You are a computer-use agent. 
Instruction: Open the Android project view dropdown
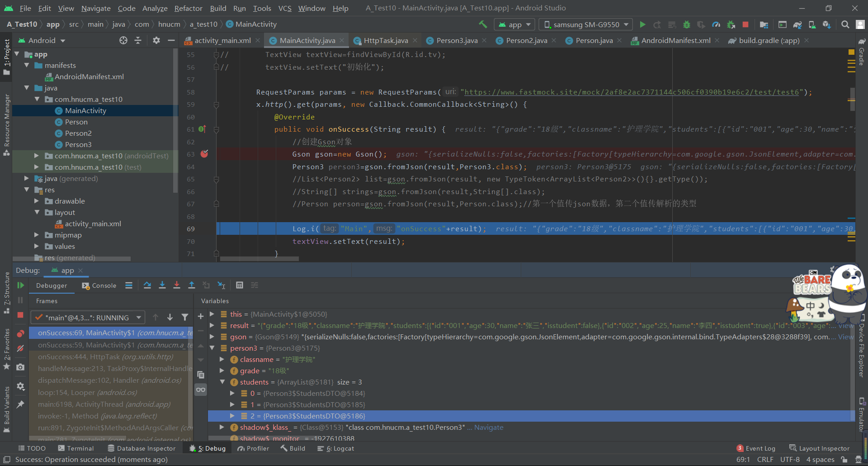[42, 40]
